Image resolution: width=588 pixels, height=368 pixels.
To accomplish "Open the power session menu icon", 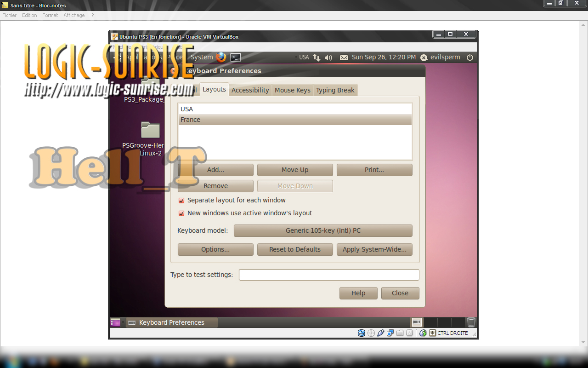I will coord(470,57).
